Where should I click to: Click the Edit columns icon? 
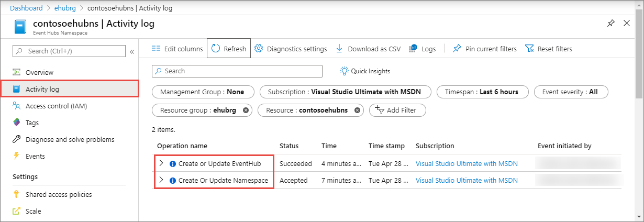(156, 49)
